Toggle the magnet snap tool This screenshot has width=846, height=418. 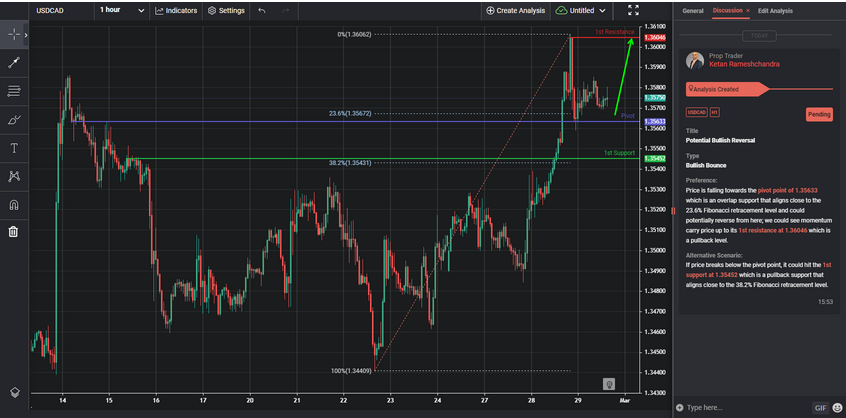click(14, 204)
